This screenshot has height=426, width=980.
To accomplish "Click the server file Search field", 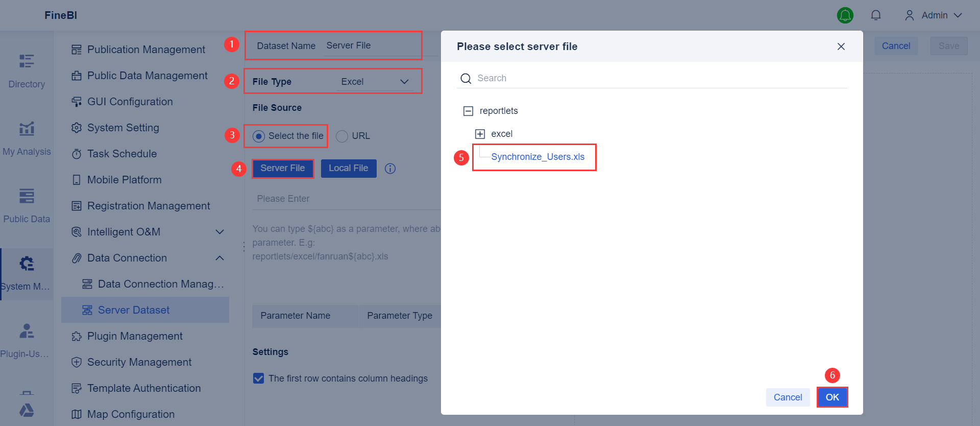I will pyautogui.click(x=658, y=78).
